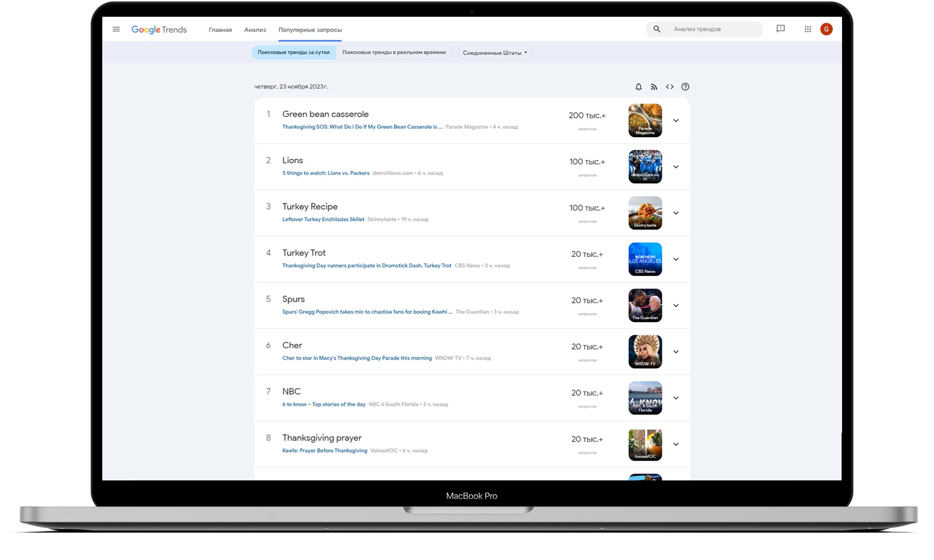Open the hamburger main menu
Screen dimensions: 934x560
[116, 29]
